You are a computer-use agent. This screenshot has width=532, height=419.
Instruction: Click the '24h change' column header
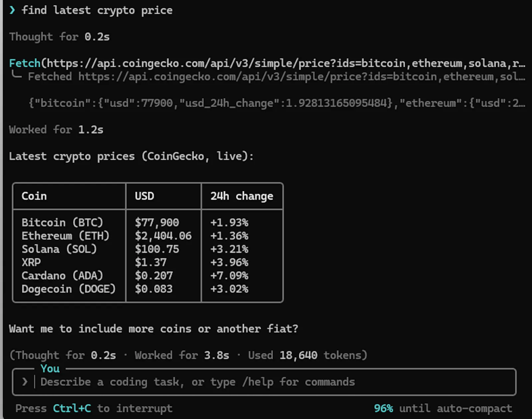click(x=242, y=196)
